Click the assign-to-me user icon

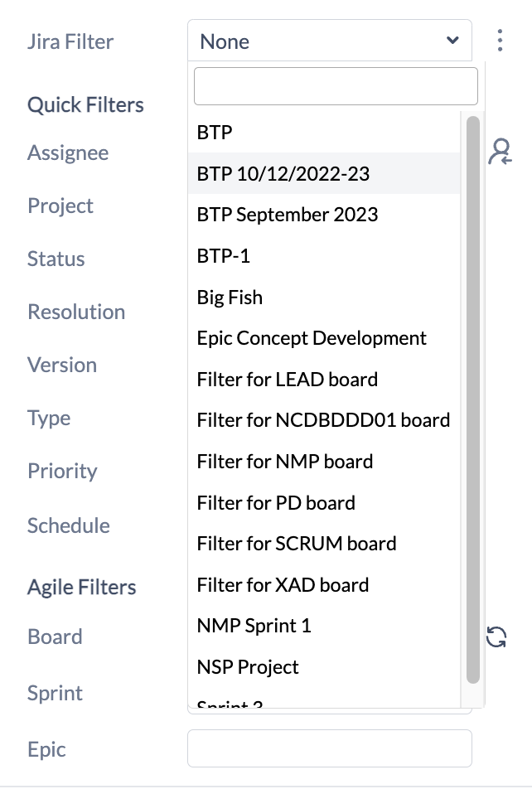tap(500, 152)
